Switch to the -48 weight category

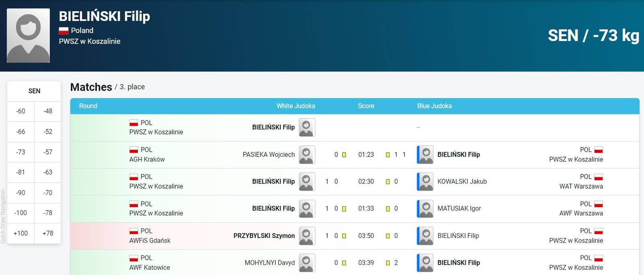point(48,111)
